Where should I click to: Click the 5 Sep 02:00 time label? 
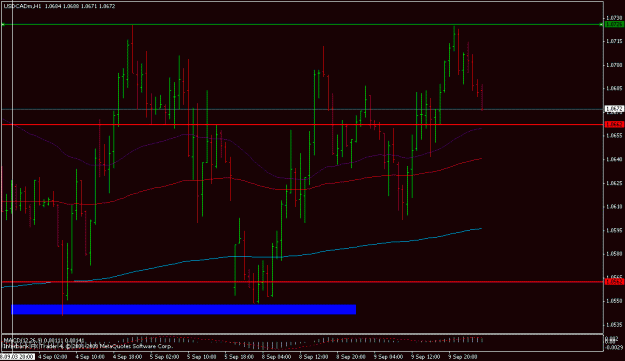pos(164,357)
